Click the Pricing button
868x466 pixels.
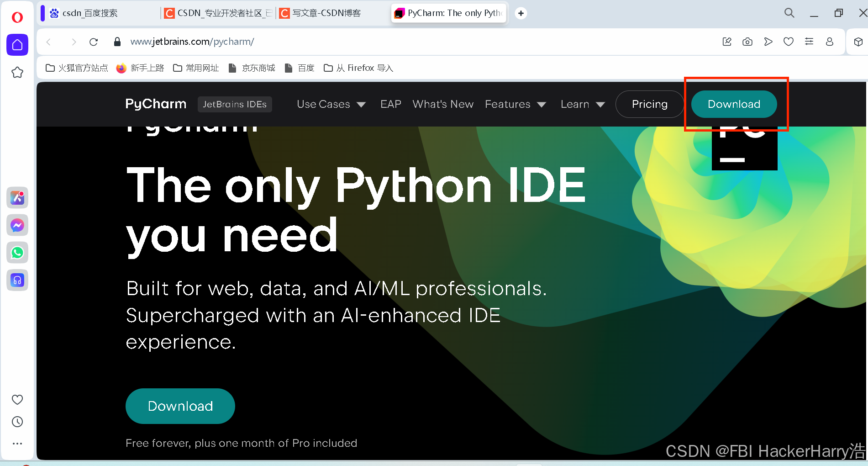(x=650, y=104)
